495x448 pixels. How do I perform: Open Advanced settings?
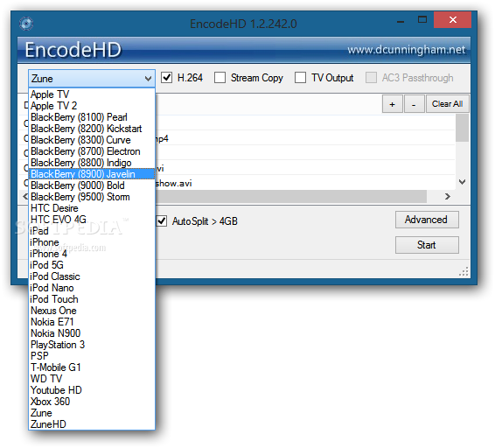(427, 220)
